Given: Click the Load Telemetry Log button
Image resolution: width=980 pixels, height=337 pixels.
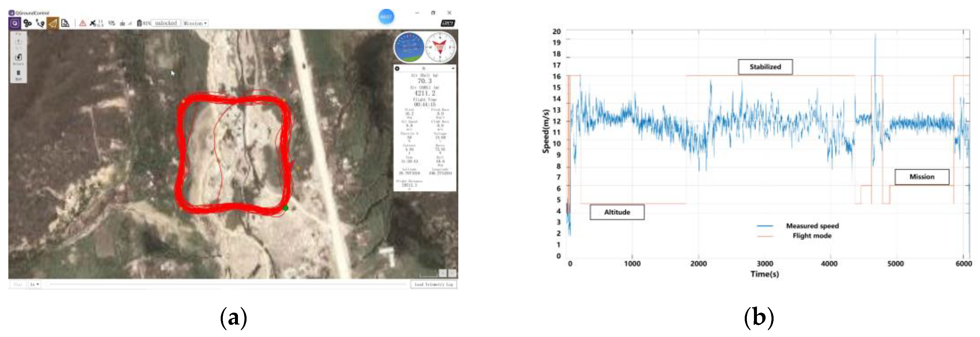Looking at the screenshot, I should pos(433,284).
